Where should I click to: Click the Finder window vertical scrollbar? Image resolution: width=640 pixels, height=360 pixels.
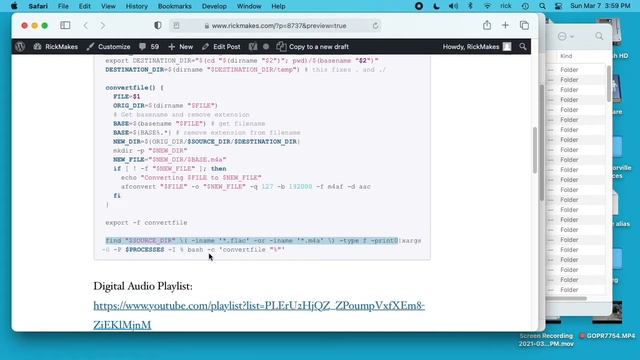[609, 84]
